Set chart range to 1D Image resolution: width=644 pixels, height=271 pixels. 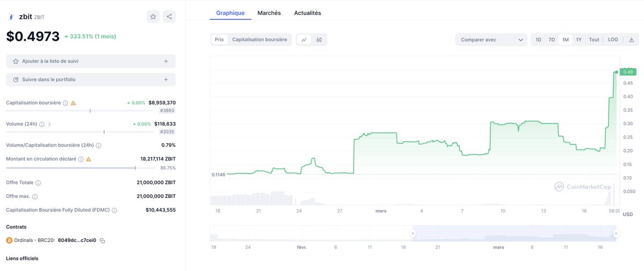538,40
